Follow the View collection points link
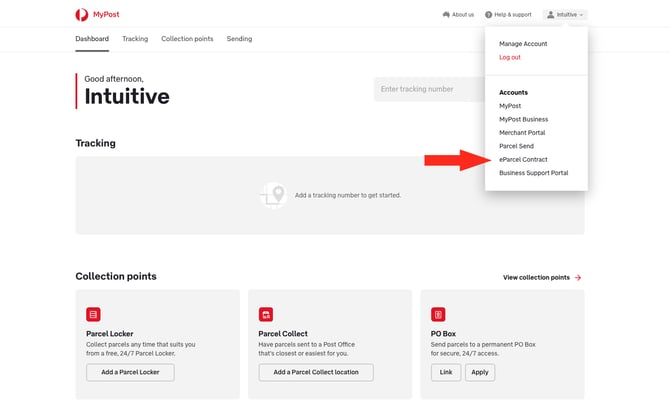 point(536,278)
